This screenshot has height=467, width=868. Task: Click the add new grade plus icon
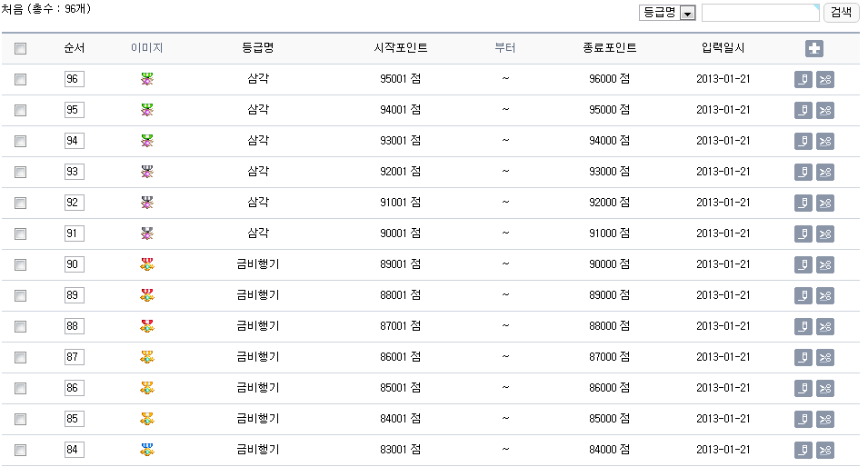(813, 48)
